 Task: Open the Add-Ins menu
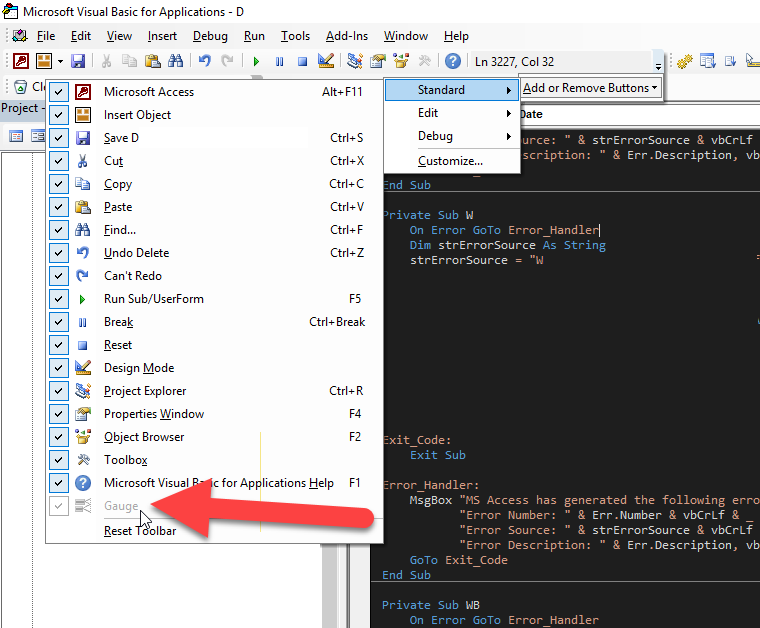(347, 36)
